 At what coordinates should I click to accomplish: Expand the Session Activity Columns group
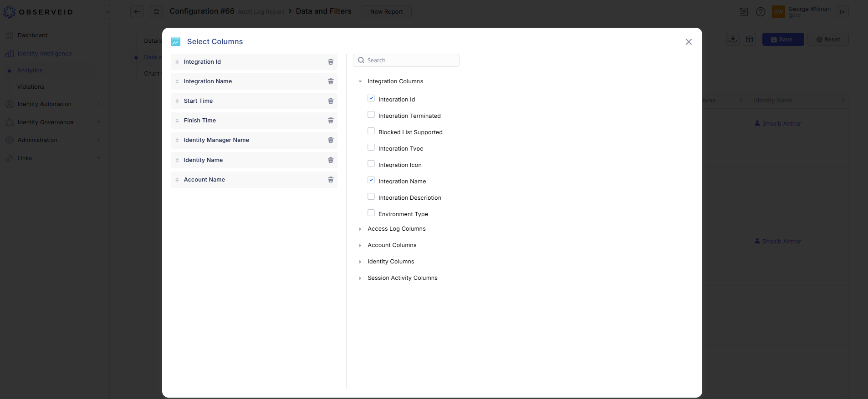point(360,278)
